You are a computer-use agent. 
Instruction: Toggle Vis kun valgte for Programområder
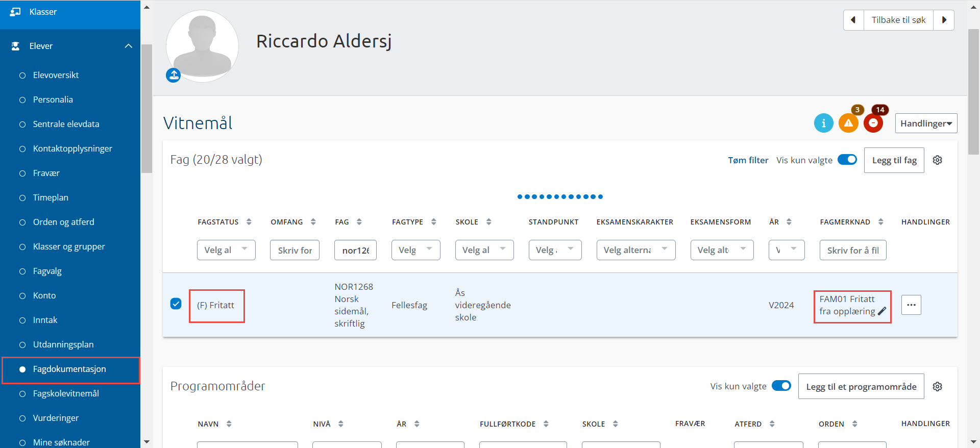(x=781, y=386)
